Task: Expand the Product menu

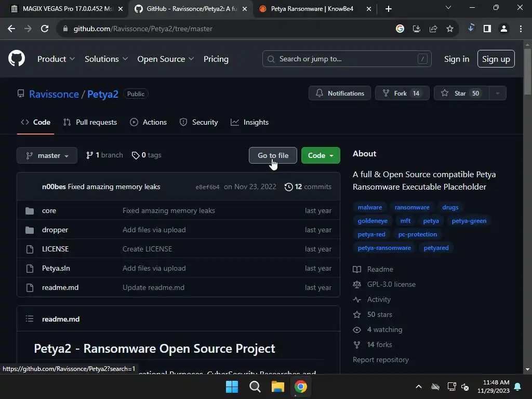Action: point(56,59)
